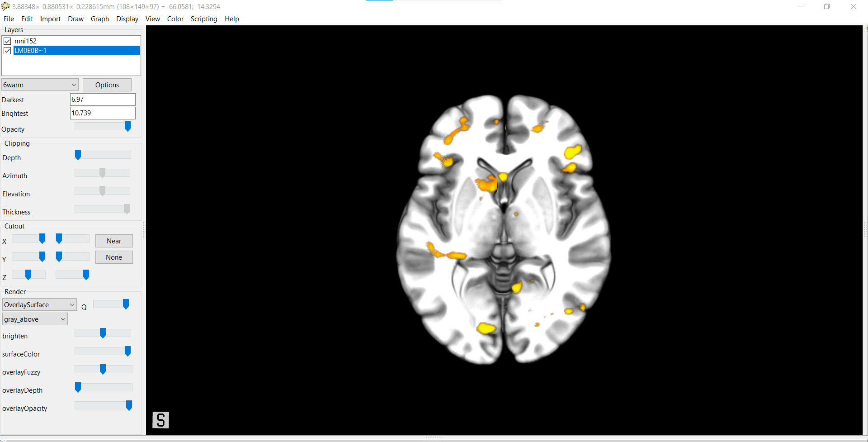Expand the OverlaySurface shader dropdown
The image size is (868, 442).
click(39, 305)
